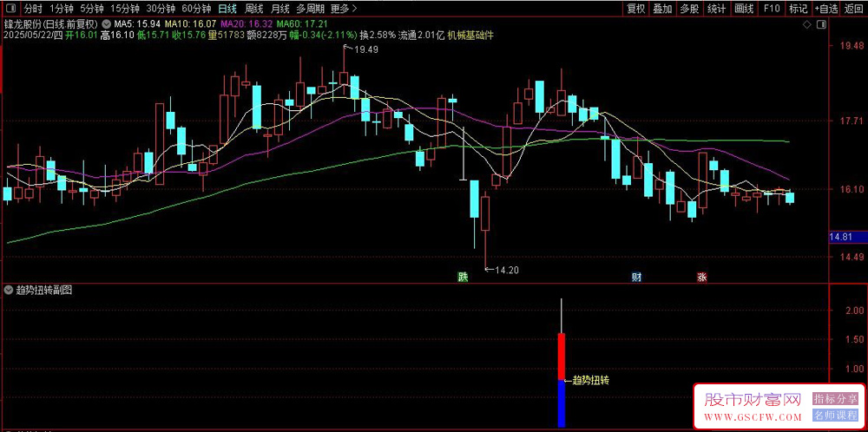Click the 换2.58% turnover value
This screenshot has height=432, width=868.
(378, 35)
